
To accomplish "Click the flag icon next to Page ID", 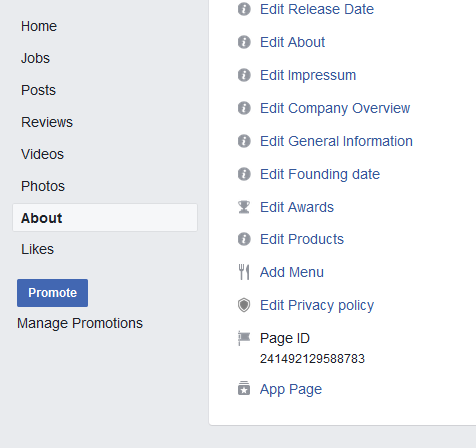I will (244, 338).
